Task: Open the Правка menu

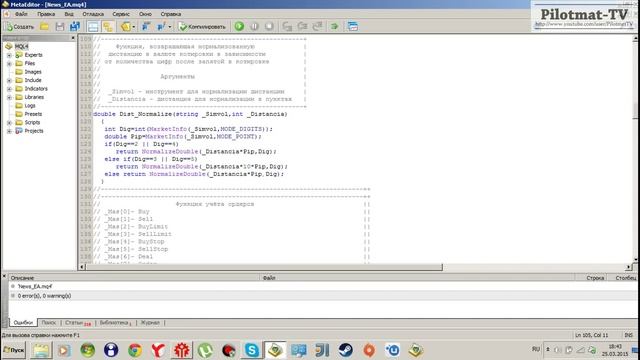Action: coord(46,14)
